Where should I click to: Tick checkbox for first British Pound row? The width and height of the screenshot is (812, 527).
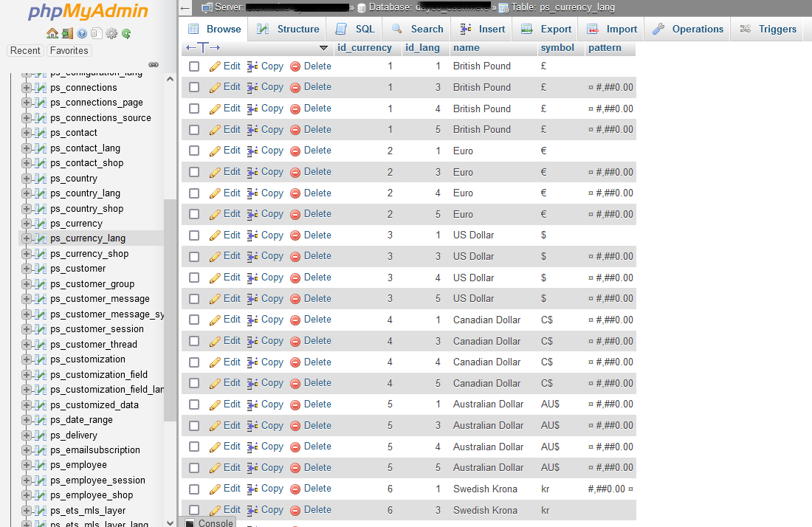[194, 66]
